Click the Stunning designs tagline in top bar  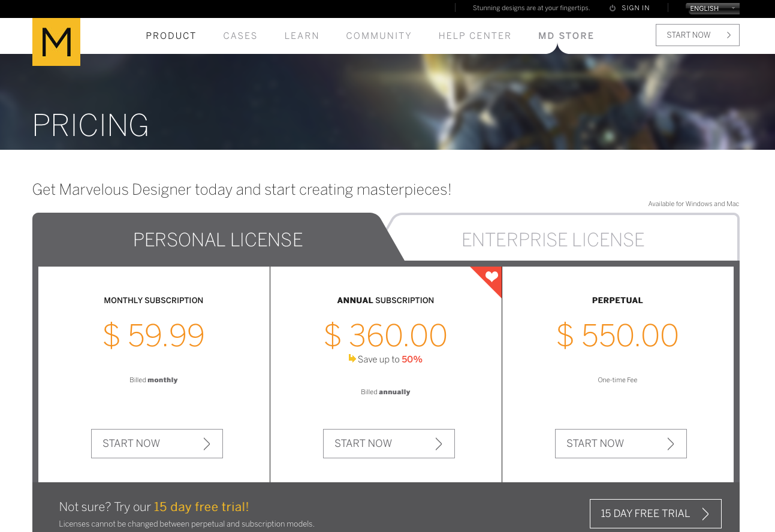click(x=532, y=8)
